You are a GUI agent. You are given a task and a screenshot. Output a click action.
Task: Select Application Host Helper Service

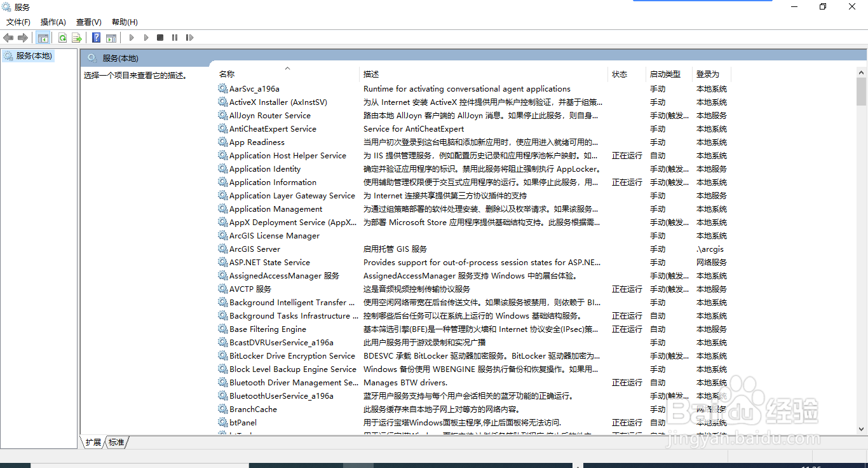288,156
